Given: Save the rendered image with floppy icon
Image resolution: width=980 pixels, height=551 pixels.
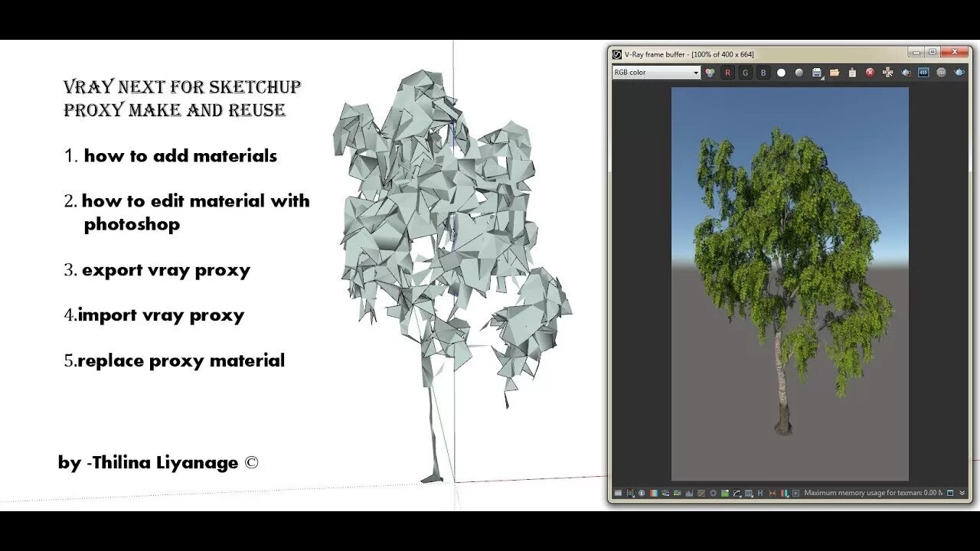Looking at the screenshot, I should pos(816,72).
